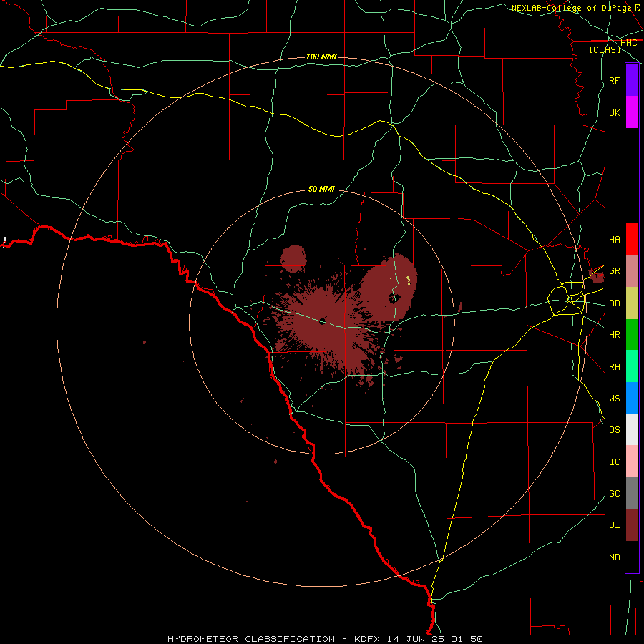The width and height of the screenshot is (644, 644).
Task: Click the [CLAS] label
Action: pyautogui.click(x=605, y=49)
